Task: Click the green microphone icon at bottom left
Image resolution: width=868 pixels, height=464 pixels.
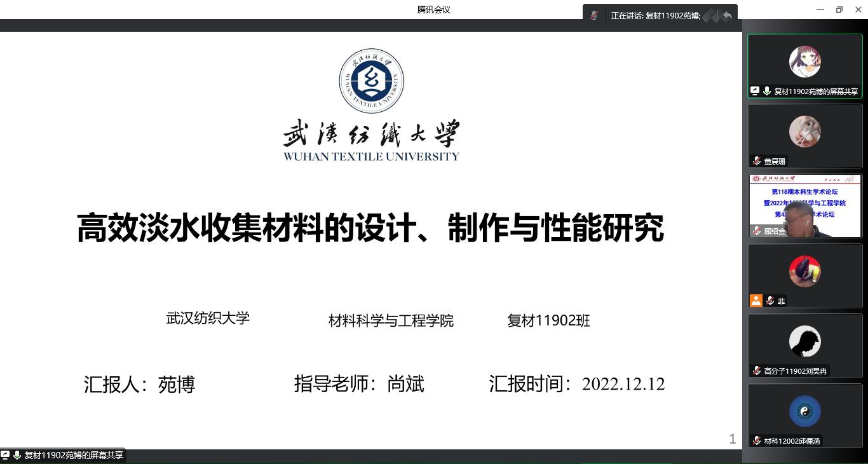Action: [x=18, y=455]
